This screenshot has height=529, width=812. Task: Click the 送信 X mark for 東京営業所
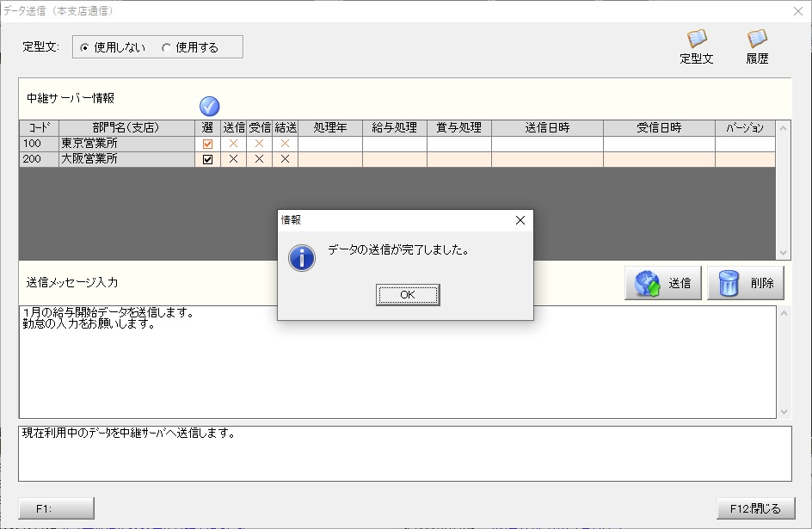click(234, 144)
